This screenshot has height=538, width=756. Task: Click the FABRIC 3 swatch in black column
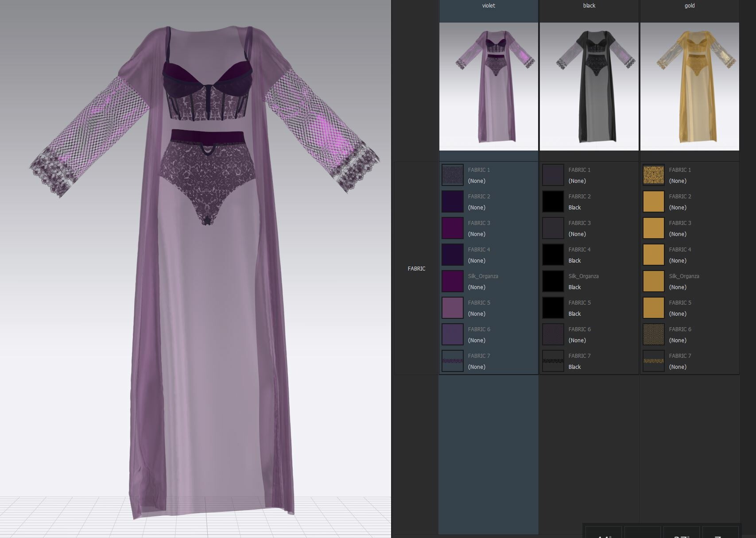[x=553, y=228]
